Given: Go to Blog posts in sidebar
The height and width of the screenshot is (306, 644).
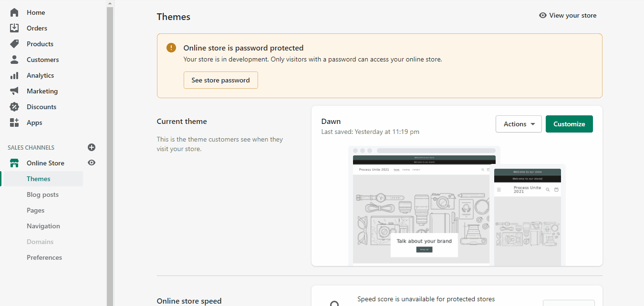Looking at the screenshot, I should point(42,194).
